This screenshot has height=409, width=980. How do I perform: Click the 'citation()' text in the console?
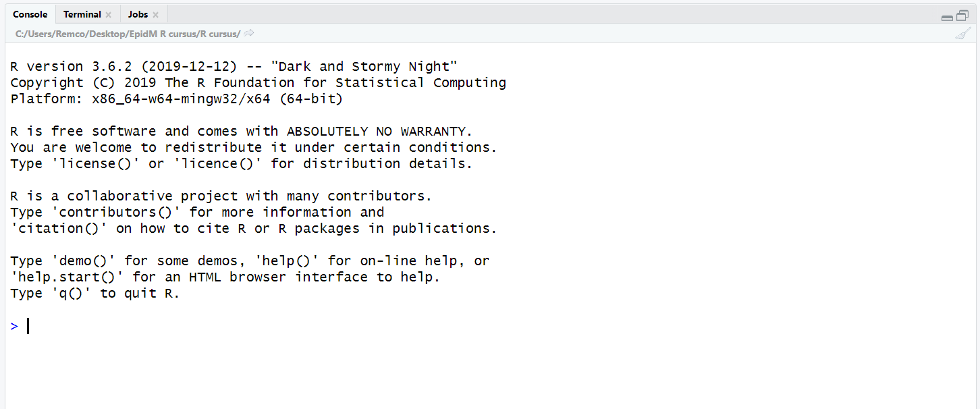click(x=59, y=229)
